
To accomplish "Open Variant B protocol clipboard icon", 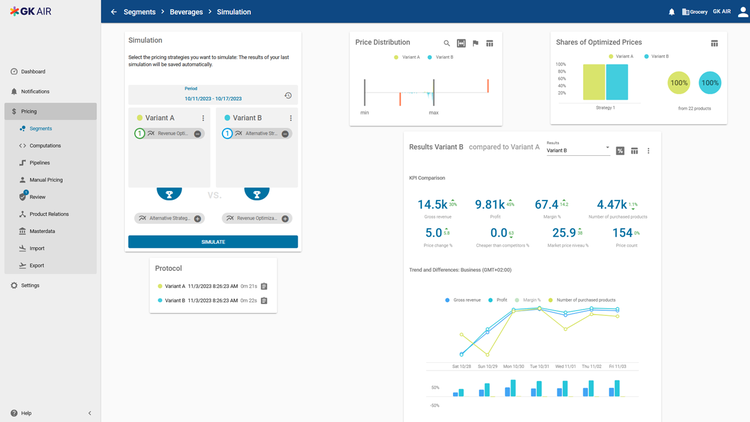I will coord(264,300).
